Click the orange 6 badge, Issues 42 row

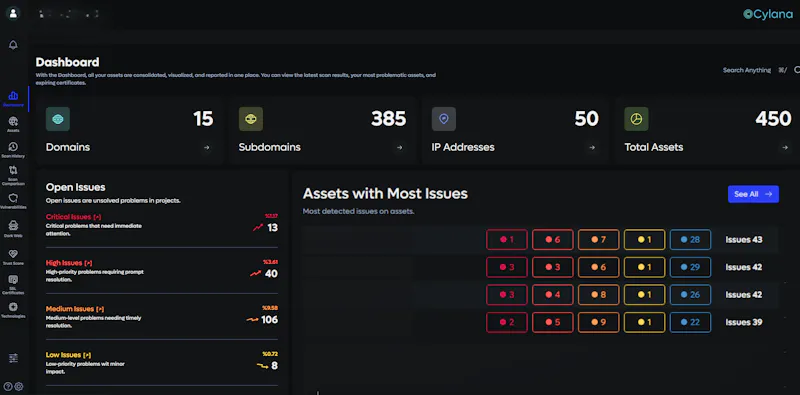[x=598, y=267]
